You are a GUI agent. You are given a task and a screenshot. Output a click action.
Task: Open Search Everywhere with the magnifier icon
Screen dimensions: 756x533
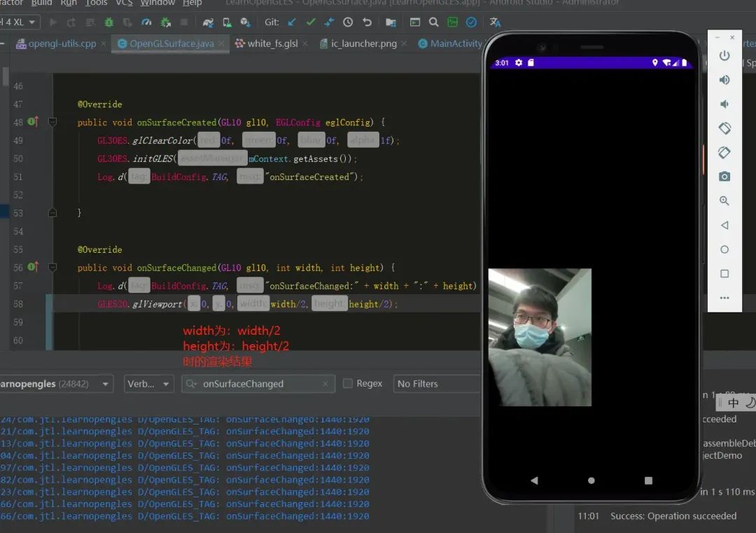pyautogui.click(x=433, y=22)
